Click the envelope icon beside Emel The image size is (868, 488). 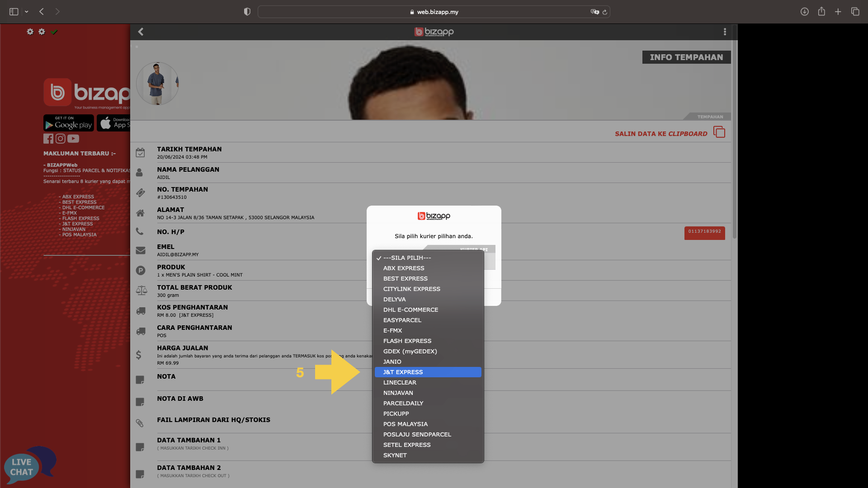pyautogui.click(x=141, y=250)
